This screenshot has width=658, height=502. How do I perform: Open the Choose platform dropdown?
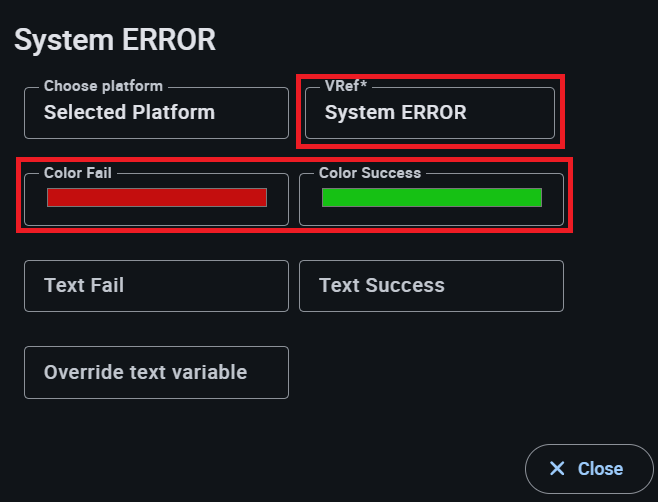coord(156,113)
